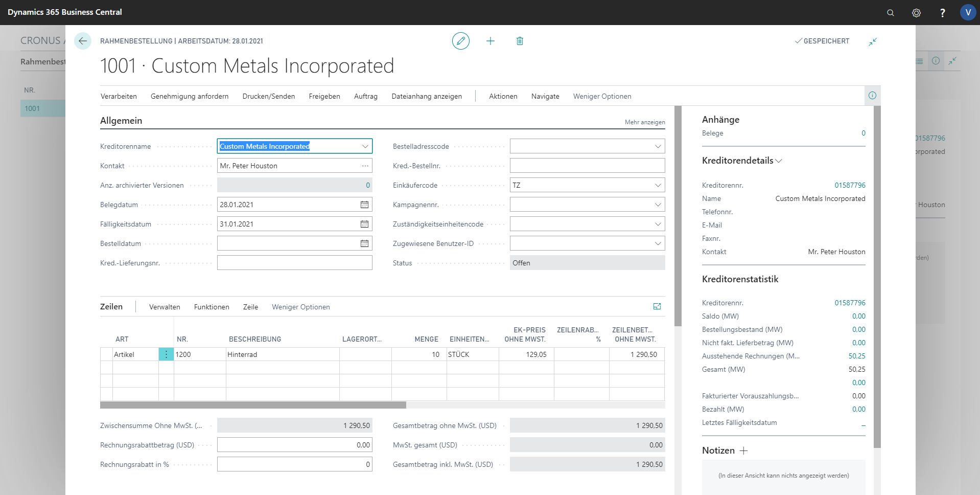Click the Zeilen horizontal scrollbar
The width and height of the screenshot is (980, 495).
click(253, 405)
